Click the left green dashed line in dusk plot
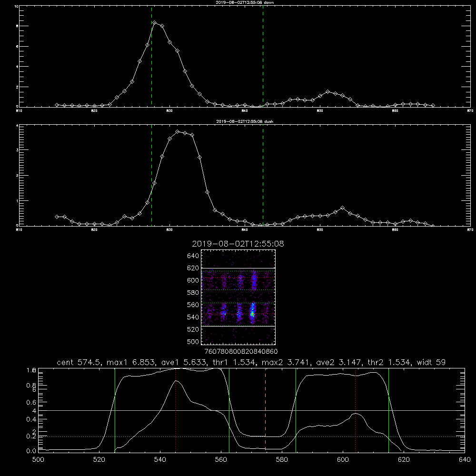 pos(151,175)
